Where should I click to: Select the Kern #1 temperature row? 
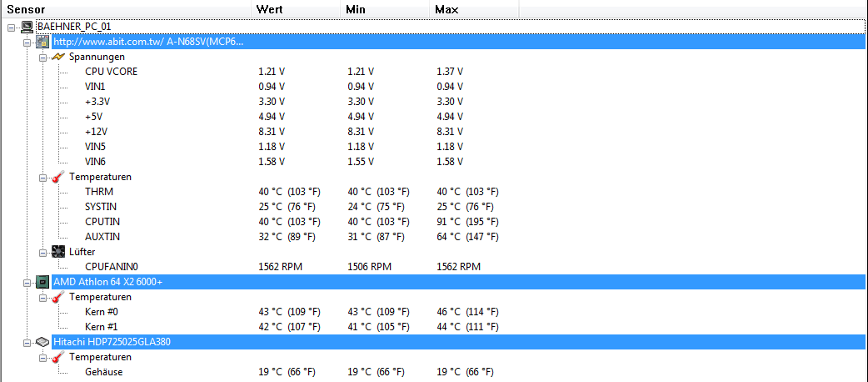(102, 327)
